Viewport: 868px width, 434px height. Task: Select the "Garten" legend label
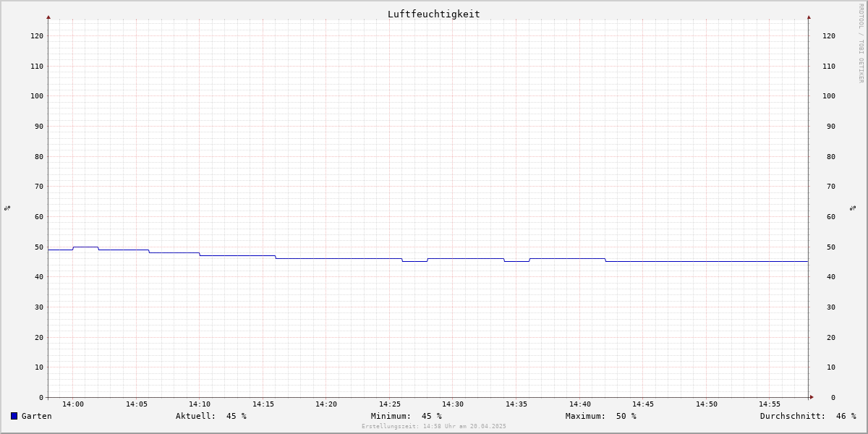pyautogui.click(x=37, y=416)
